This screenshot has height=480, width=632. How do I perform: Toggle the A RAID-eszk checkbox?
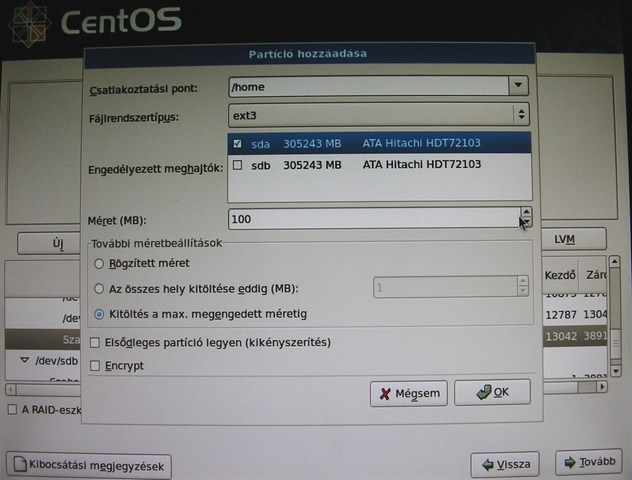pos(12,410)
